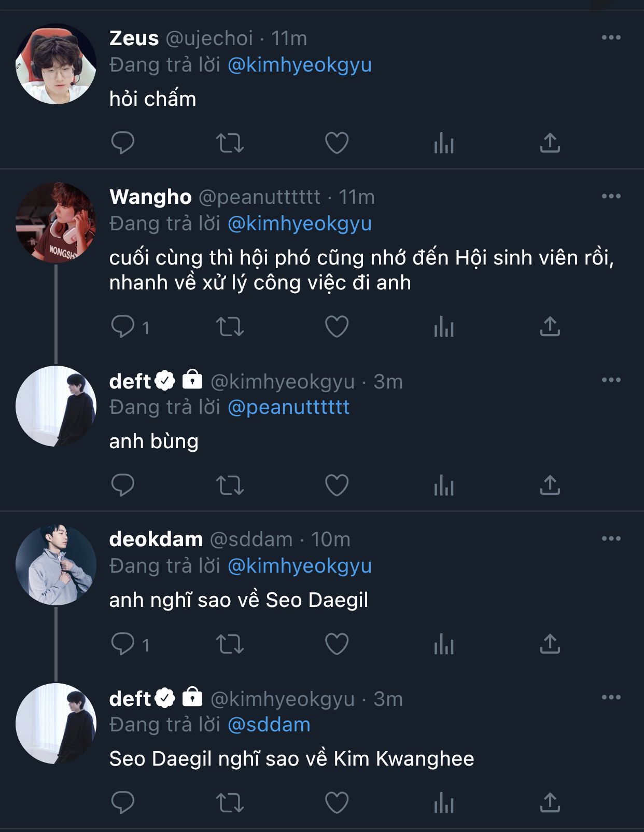
Task: Open more options for Zeus's tweet
Action: coord(611,37)
